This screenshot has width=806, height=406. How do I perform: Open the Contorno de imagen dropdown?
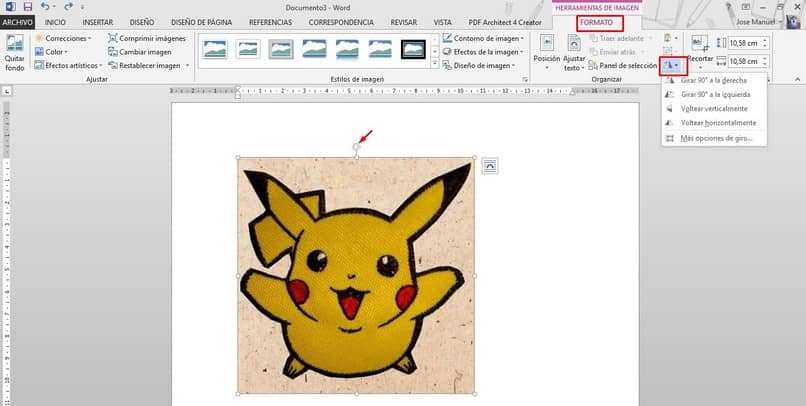485,38
